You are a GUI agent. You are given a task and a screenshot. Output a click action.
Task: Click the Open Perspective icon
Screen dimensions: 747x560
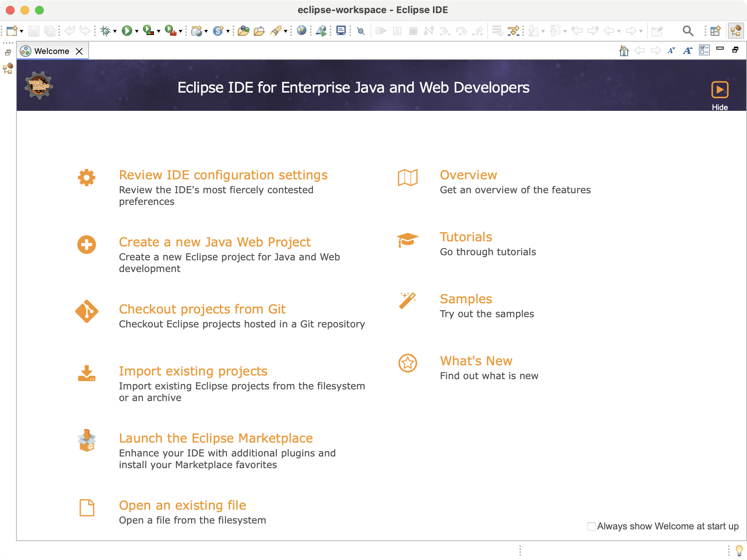point(716,31)
